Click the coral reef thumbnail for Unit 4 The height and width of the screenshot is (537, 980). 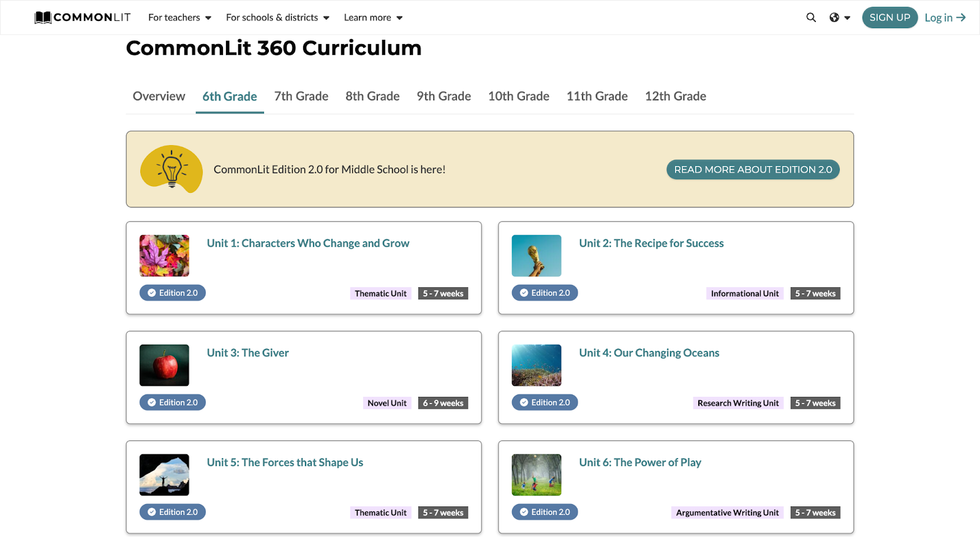537,366
